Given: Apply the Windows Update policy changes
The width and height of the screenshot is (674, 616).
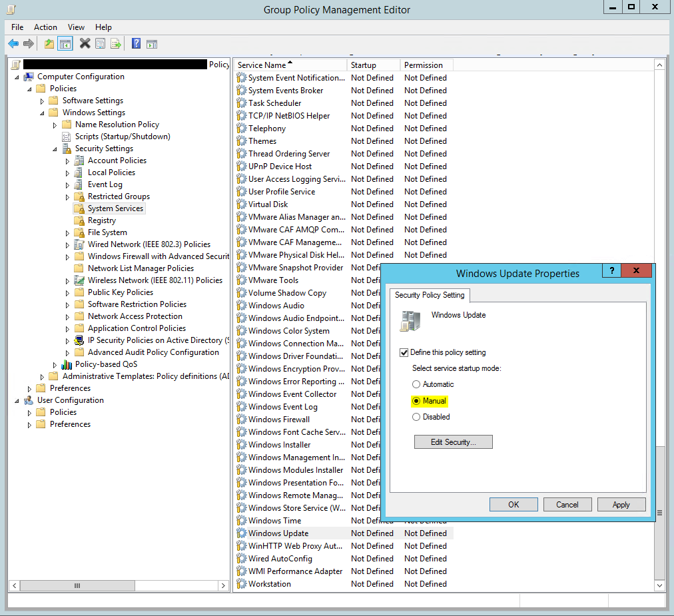Looking at the screenshot, I should click(621, 504).
